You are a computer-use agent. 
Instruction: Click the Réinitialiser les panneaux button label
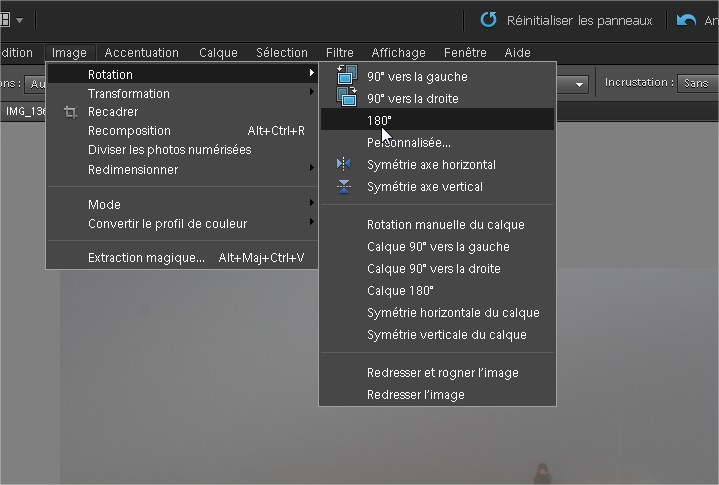579,20
